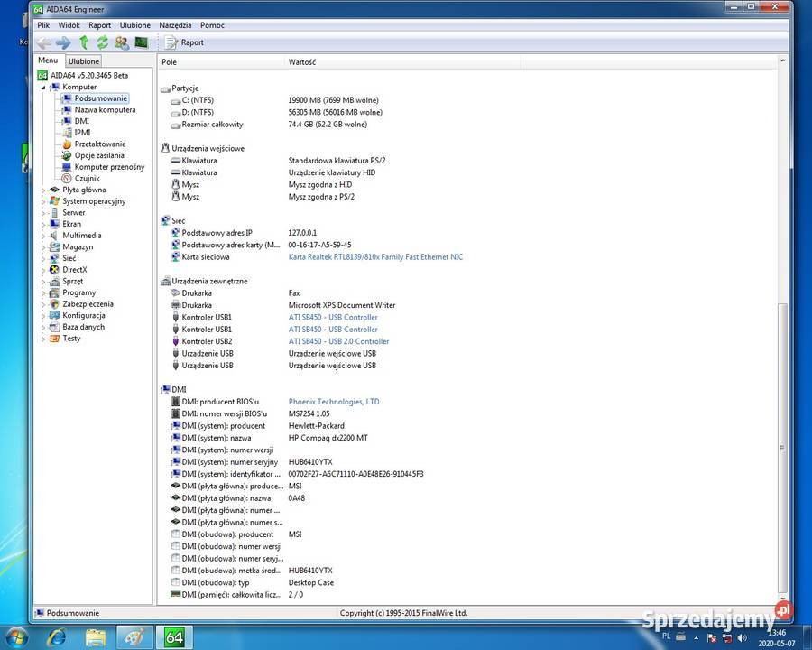812x650 pixels.
Task: Click the volume speaker tray icon
Action: [x=743, y=638]
